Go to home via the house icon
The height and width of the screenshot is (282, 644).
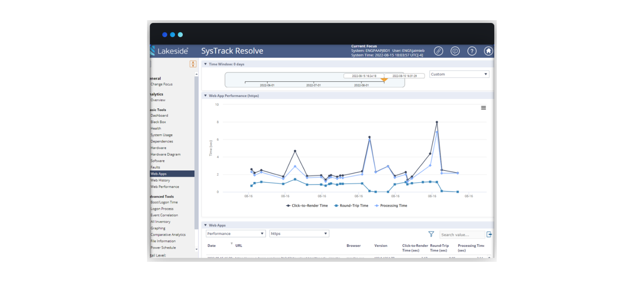pos(488,51)
